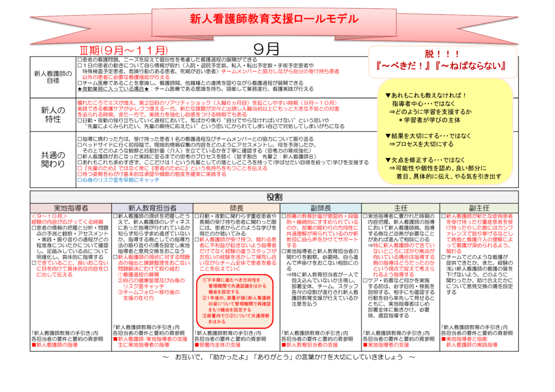This screenshot has width=555, height=392.
Task: Click '⇒どのように学習を支援するか'
Action: [430, 112]
